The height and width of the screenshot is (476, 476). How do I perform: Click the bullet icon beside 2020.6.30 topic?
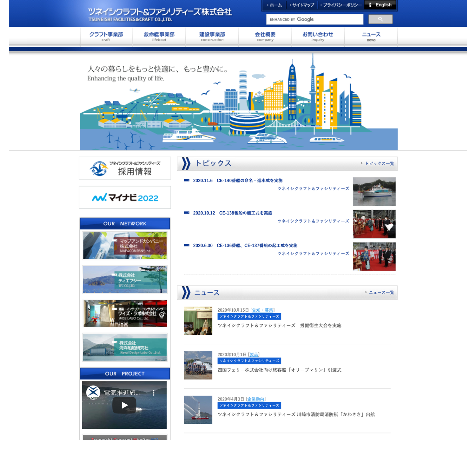pos(187,245)
